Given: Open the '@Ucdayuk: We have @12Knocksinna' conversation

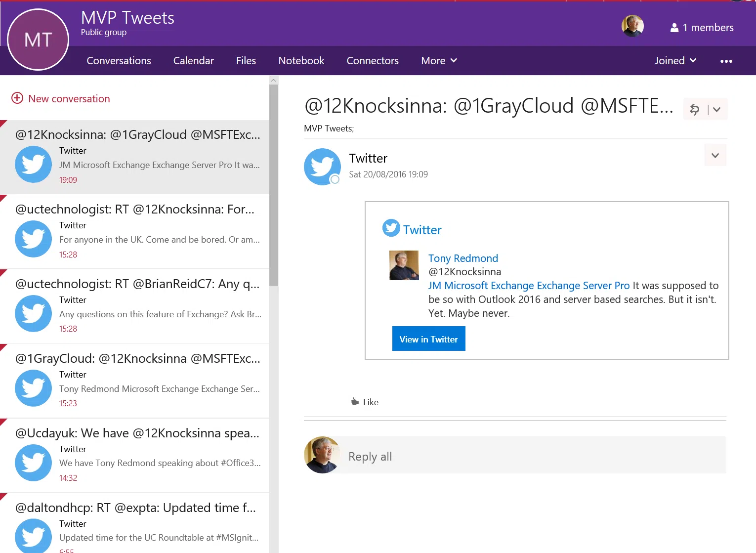Looking at the screenshot, I should click(134, 456).
